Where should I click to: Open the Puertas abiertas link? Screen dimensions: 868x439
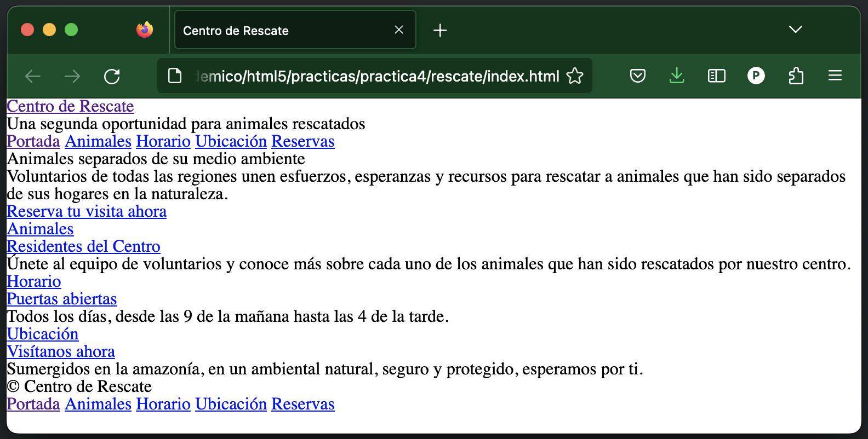(x=62, y=299)
